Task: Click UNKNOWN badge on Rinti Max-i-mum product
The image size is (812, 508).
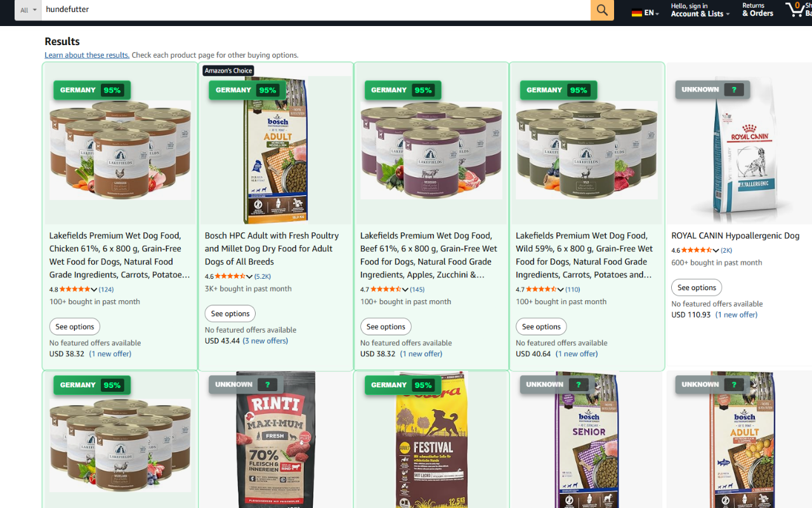Action: (x=246, y=385)
